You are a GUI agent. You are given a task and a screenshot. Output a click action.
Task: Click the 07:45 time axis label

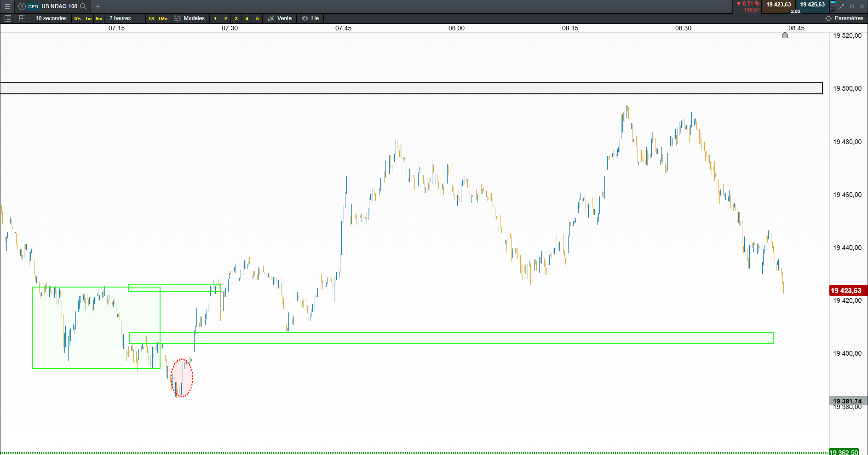344,28
